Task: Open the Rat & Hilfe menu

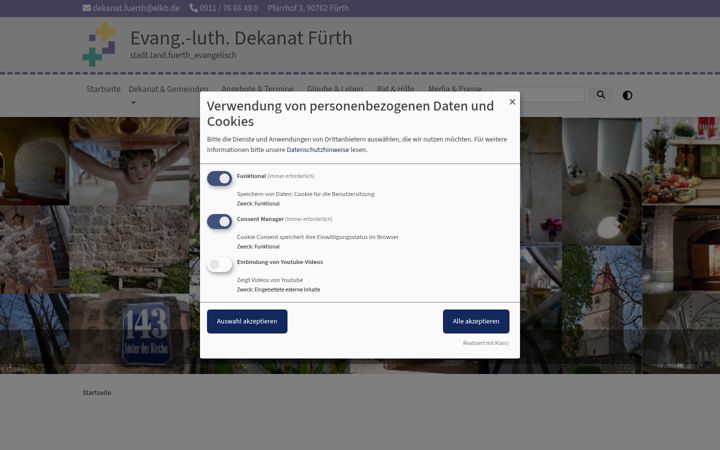Action: [x=395, y=89]
